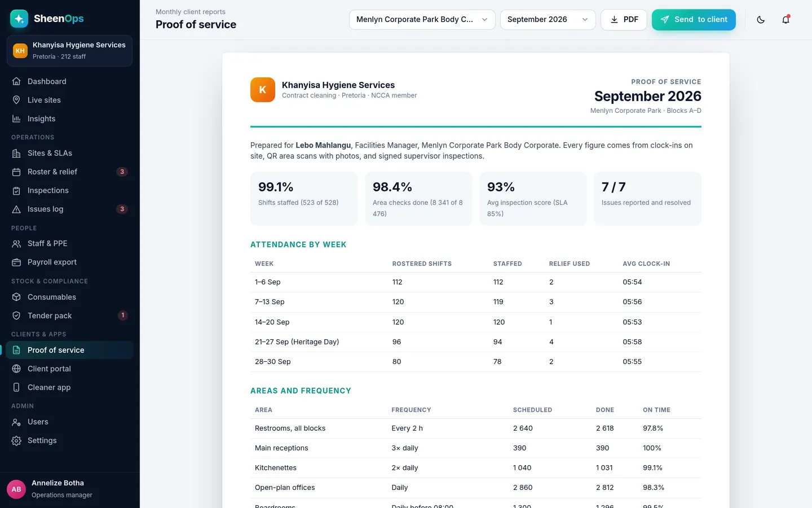Image resolution: width=812 pixels, height=508 pixels.
Task: Click the Consumables box icon
Action: pos(16,297)
